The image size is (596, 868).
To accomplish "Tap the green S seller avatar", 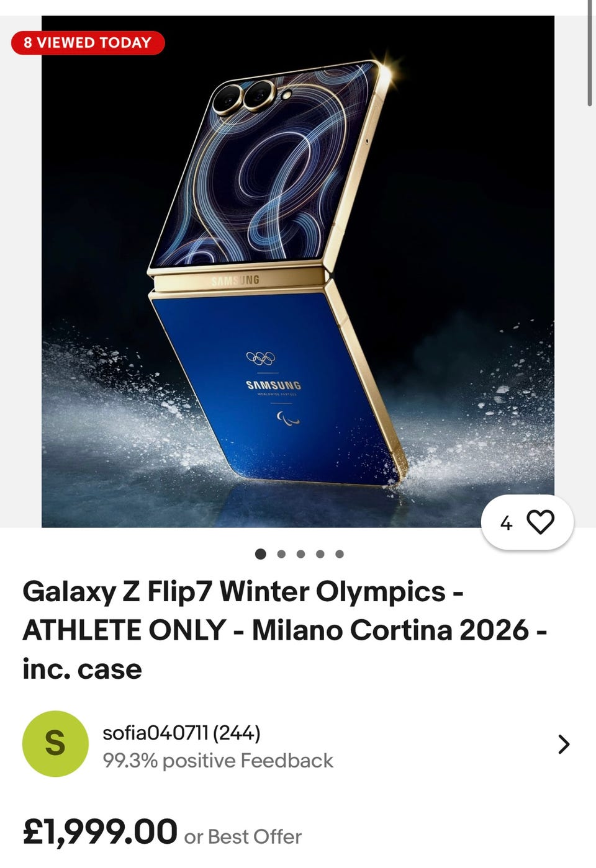I will 55,743.
